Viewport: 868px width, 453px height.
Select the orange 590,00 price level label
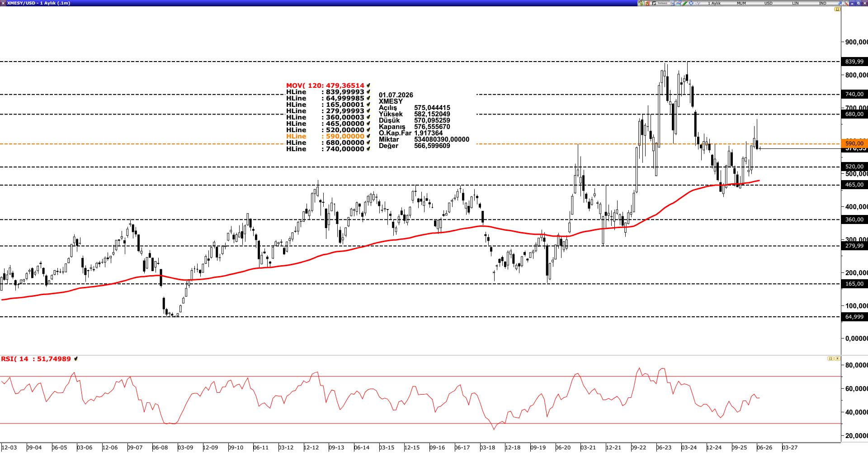[854, 143]
